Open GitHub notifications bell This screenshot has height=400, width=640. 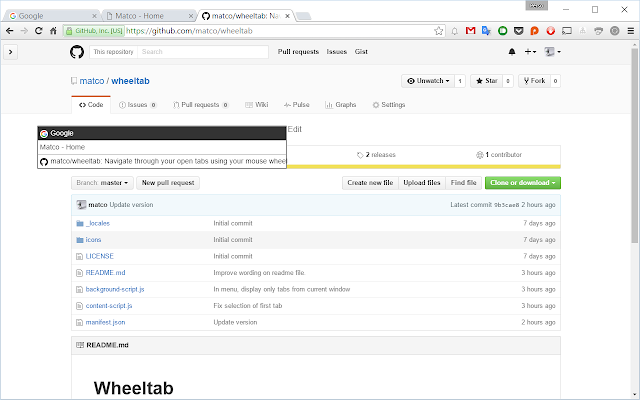click(512, 52)
